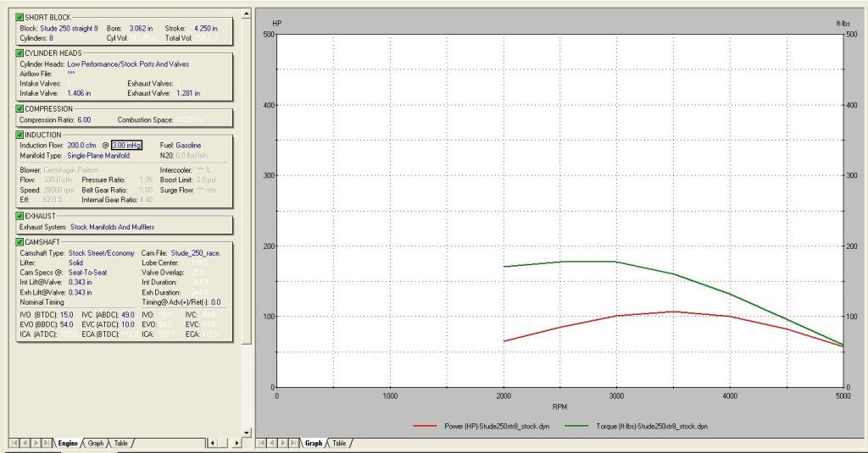Image resolution: width=868 pixels, height=453 pixels.
Task: Click IVC (ABDC) 49.0 value
Action: coord(127,315)
